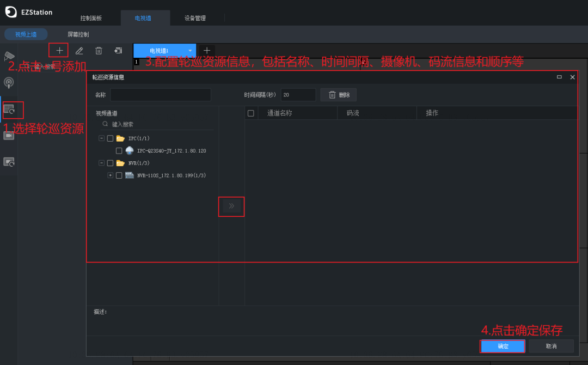Click the 名称 input field
588x365 pixels.
coord(161,95)
